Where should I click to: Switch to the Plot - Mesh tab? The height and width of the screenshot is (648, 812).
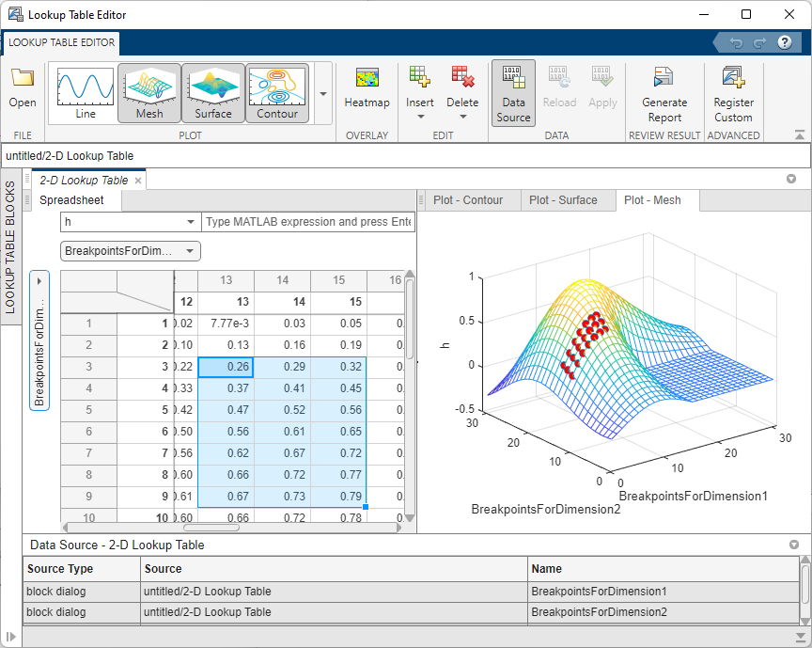point(652,200)
